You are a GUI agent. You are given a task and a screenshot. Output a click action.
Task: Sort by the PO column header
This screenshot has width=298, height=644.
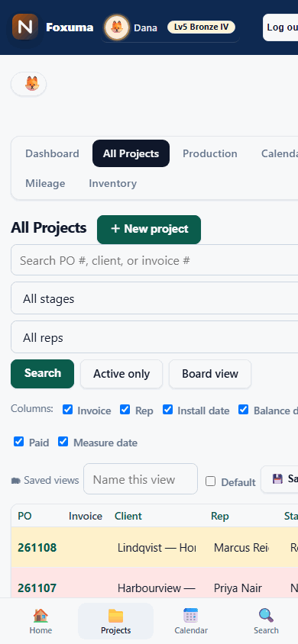pyautogui.click(x=24, y=516)
